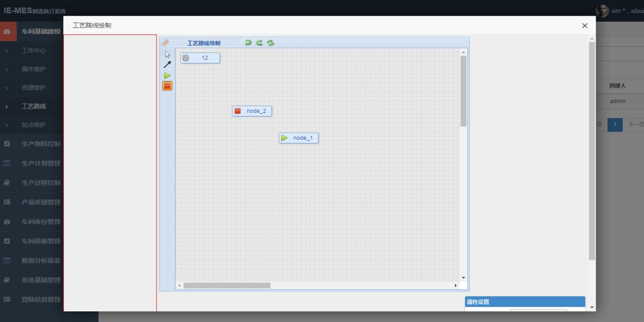Screen dimensions: 644x322
Task: Open the 生产计划管理 menu
Action: [x=41, y=163]
